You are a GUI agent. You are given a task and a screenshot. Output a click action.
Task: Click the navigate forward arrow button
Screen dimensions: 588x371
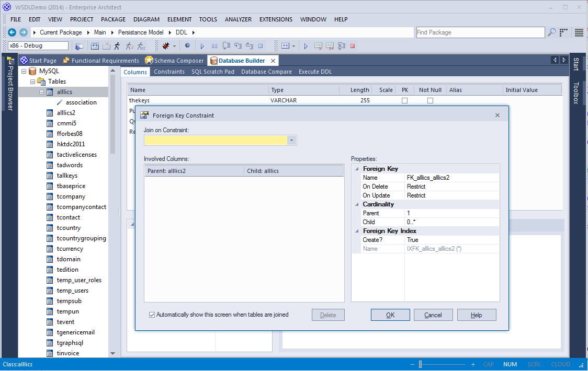23,32
